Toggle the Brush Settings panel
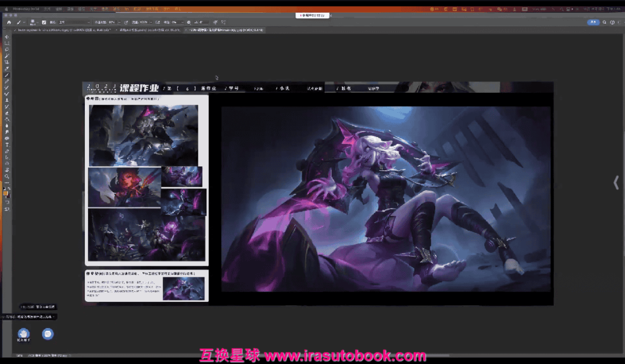This screenshot has height=364, width=625. (x=44, y=23)
